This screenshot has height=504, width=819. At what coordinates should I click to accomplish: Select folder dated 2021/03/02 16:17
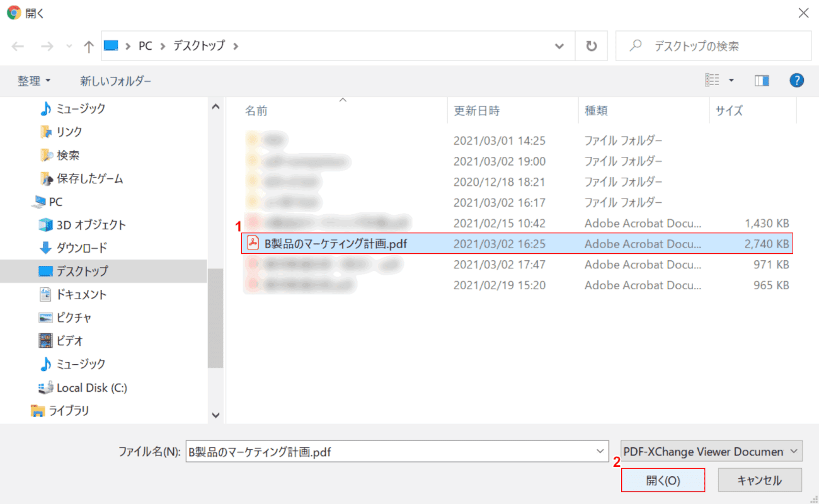point(517,203)
